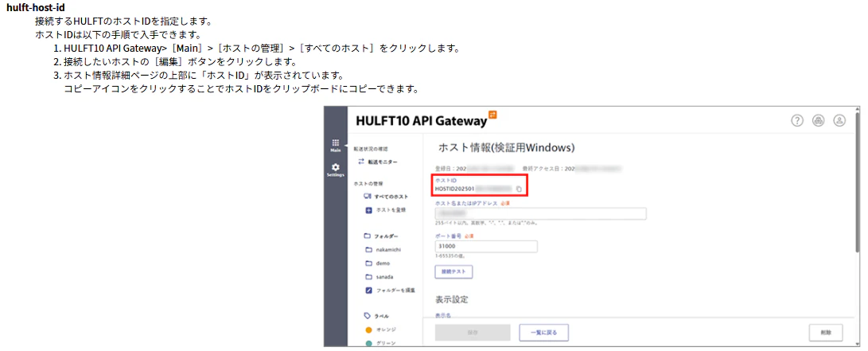This screenshot has width=868, height=351.
Task: Click the ラベル section header
Action: (378, 315)
